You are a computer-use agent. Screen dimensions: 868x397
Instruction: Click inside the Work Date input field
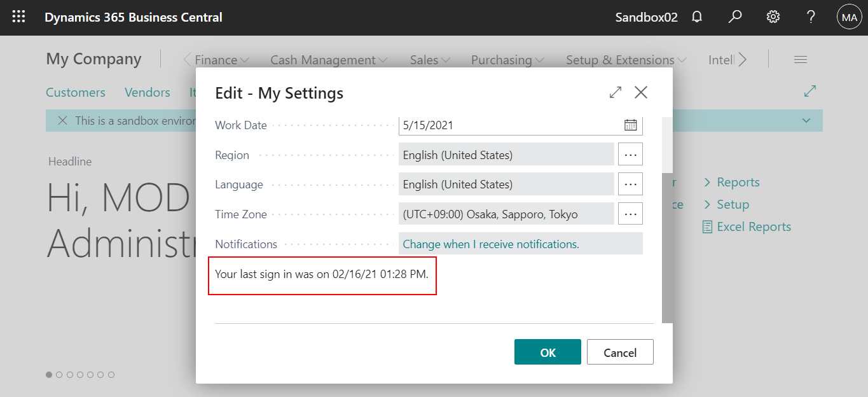[x=502, y=125]
